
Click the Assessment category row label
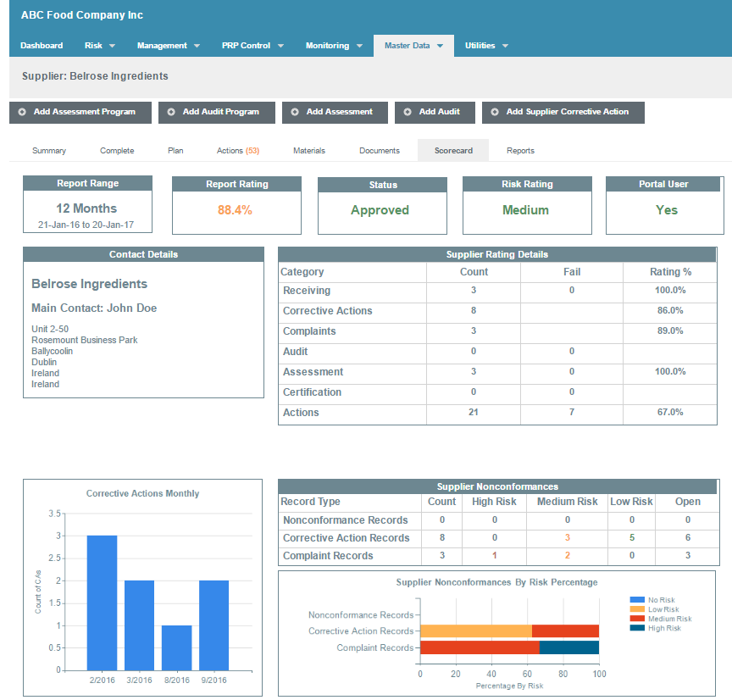tap(313, 372)
